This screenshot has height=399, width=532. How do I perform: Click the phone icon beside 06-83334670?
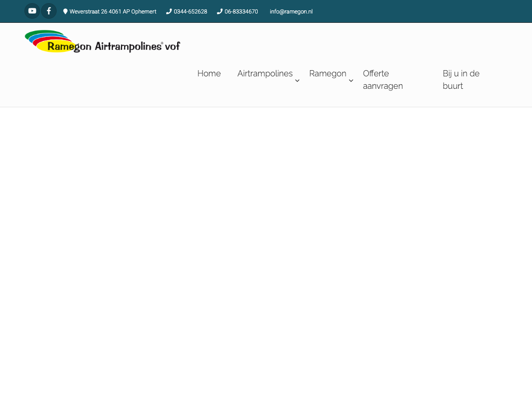tap(220, 11)
